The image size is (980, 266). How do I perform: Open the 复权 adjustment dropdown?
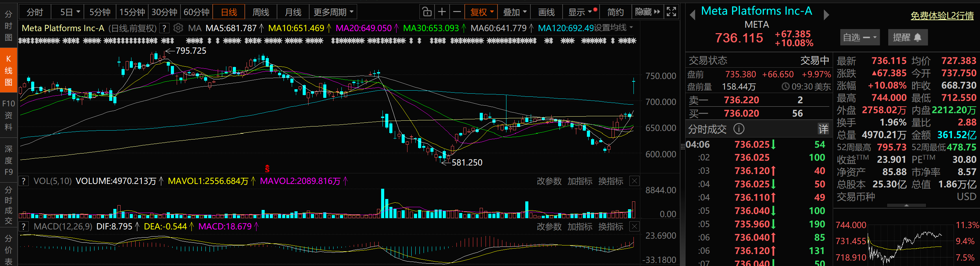pyautogui.click(x=481, y=12)
